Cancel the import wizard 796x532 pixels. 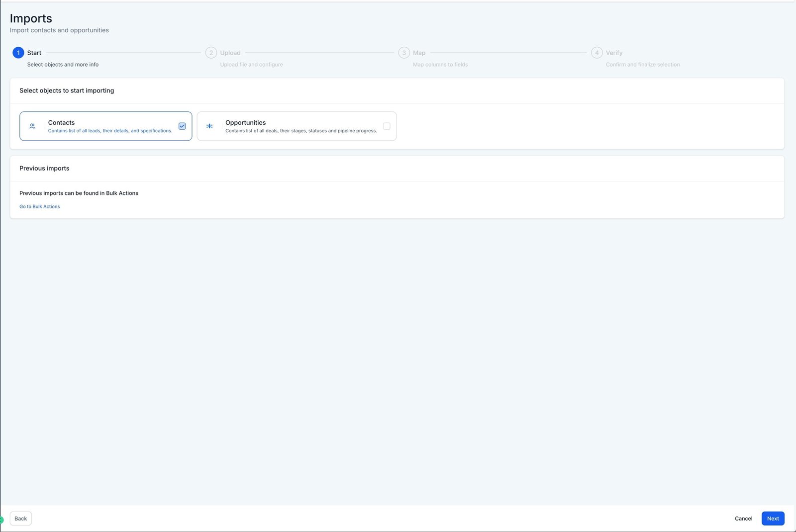click(743, 519)
